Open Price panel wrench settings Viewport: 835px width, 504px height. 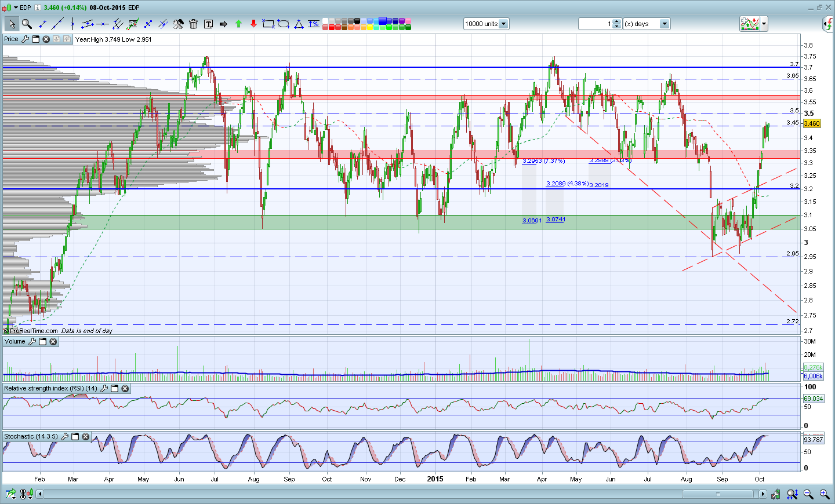click(x=25, y=39)
